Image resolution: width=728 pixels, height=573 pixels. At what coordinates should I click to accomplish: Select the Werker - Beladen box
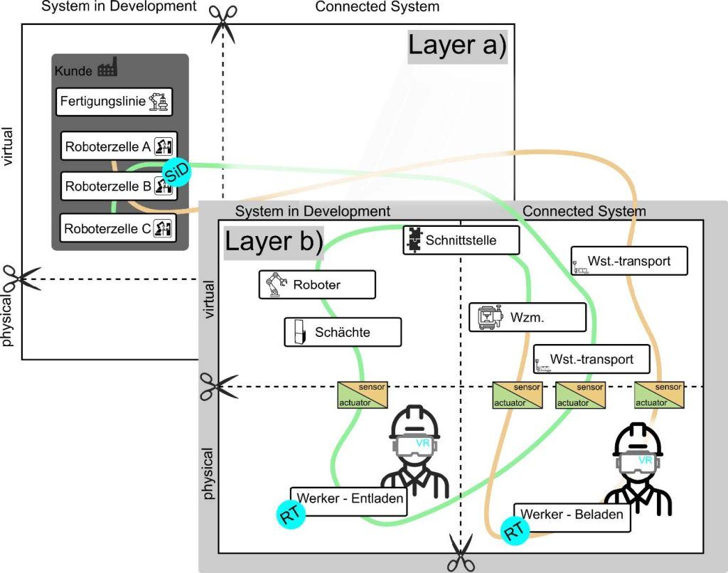572,515
